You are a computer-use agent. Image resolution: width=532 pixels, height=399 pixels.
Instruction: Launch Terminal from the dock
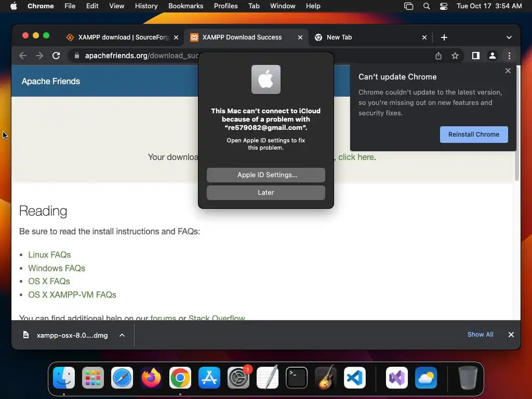297,378
